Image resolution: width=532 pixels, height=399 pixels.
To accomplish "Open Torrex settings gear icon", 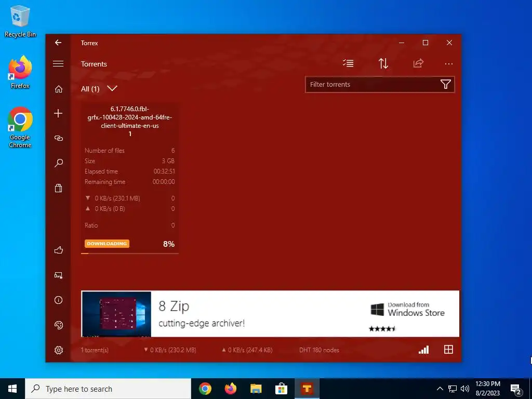I will (x=58, y=350).
